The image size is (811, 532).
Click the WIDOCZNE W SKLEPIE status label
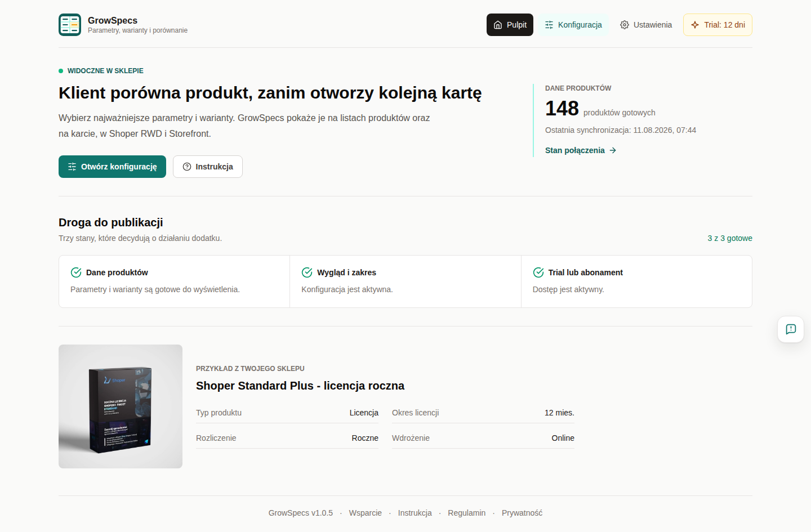(105, 71)
